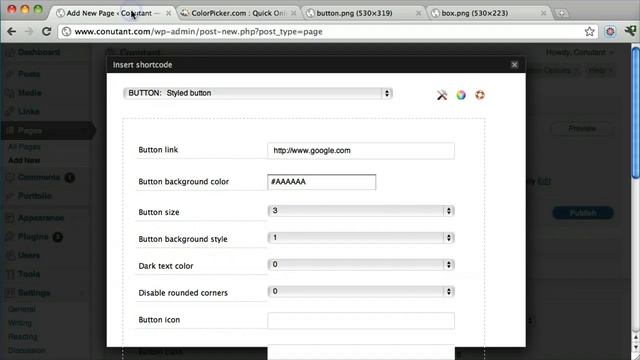Open Appearance in WordPress sidebar
Viewport: 640px width, 360px height.
(x=41, y=218)
